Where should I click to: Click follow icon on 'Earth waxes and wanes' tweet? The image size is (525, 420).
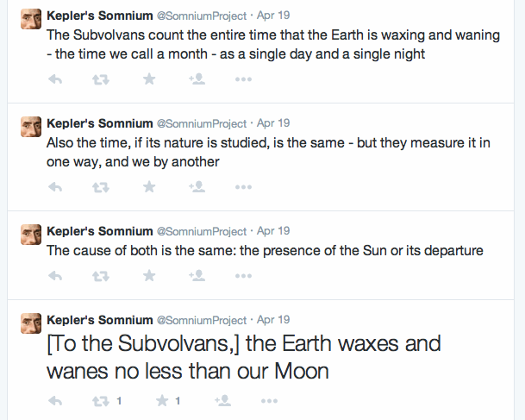click(222, 400)
